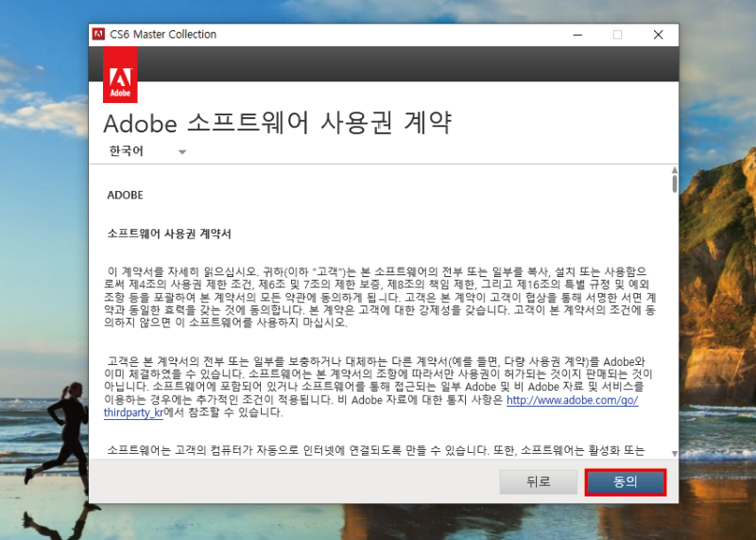Maximize the CS6 Master Collection window
This screenshot has width=756, height=540.
[x=617, y=35]
